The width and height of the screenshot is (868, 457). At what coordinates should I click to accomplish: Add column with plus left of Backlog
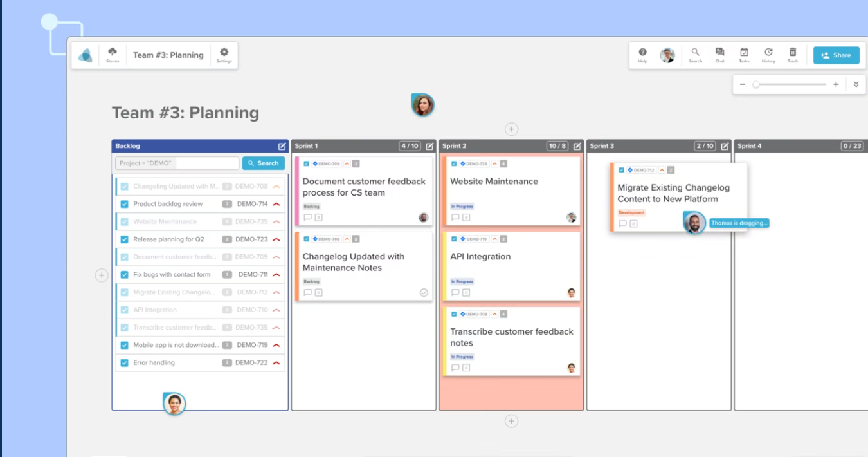pyautogui.click(x=102, y=275)
